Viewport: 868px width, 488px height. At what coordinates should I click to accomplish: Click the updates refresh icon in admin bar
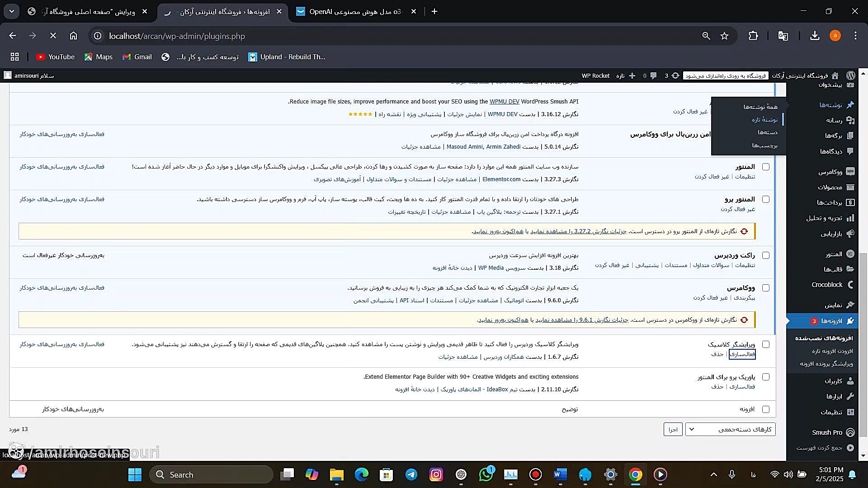click(675, 75)
